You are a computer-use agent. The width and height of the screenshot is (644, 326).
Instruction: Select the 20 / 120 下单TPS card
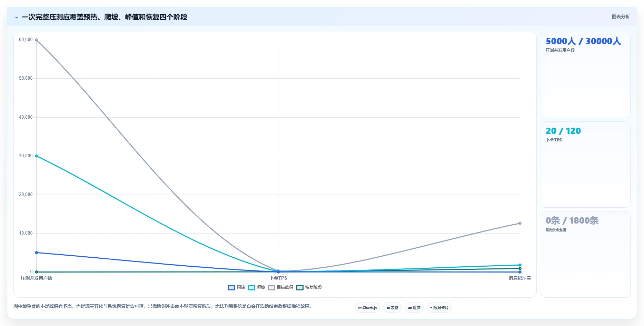pos(585,165)
